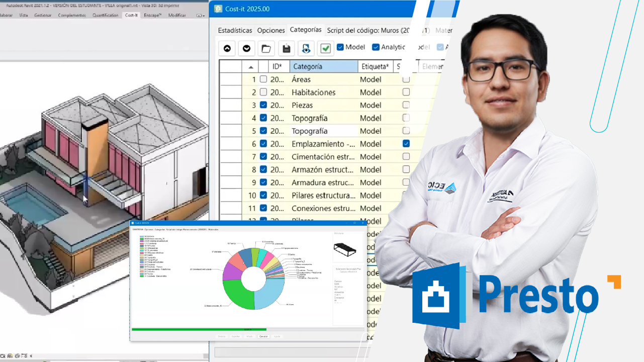Click the green checkmark toolbar icon
Image resolution: width=644 pixels, height=362 pixels.
(x=325, y=48)
